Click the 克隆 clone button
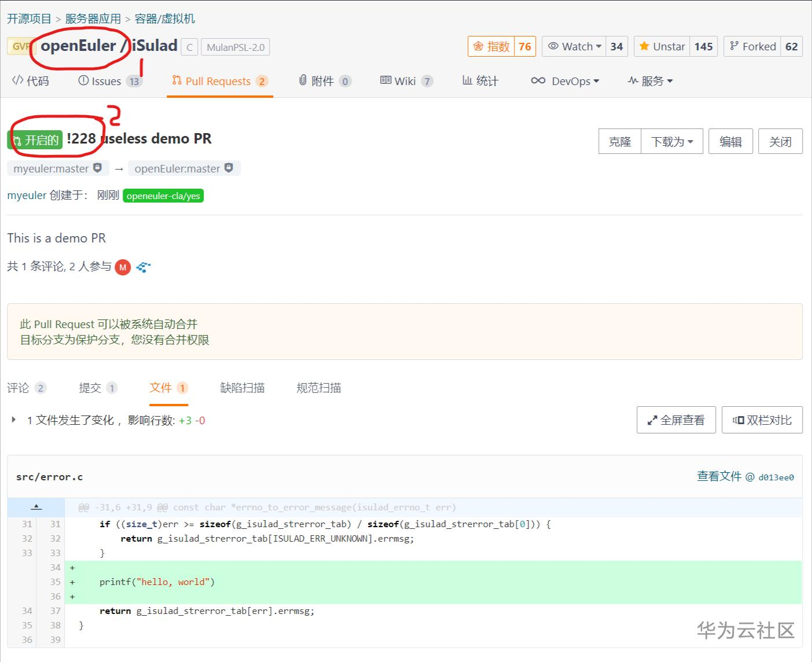Screen dimensions: 812x662 (620, 141)
